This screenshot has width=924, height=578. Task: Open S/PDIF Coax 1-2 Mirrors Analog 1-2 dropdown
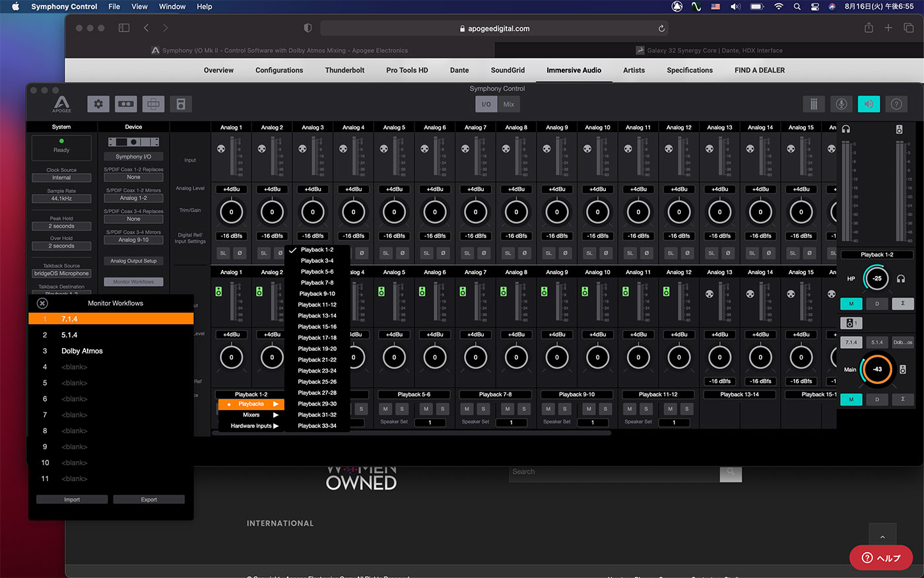click(133, 198)
